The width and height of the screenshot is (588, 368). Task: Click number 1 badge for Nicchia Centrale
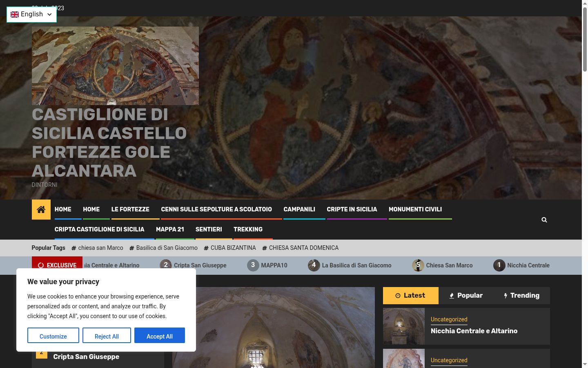point(499,265)
